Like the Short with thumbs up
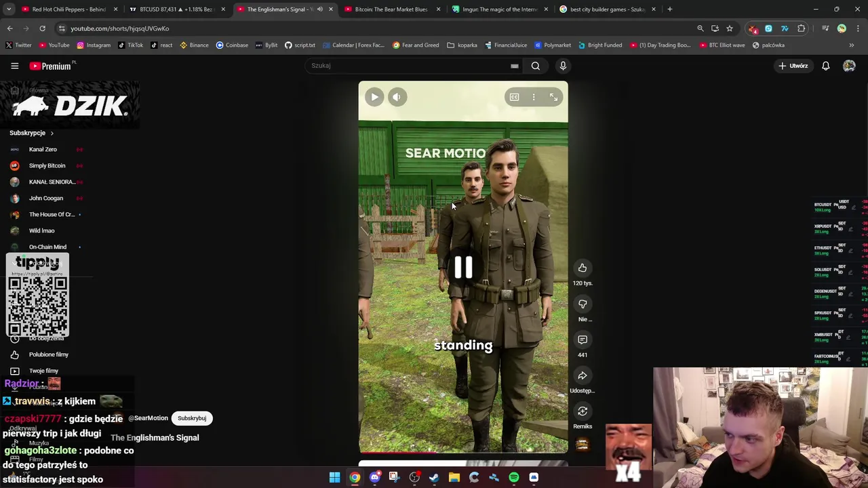 583,268
